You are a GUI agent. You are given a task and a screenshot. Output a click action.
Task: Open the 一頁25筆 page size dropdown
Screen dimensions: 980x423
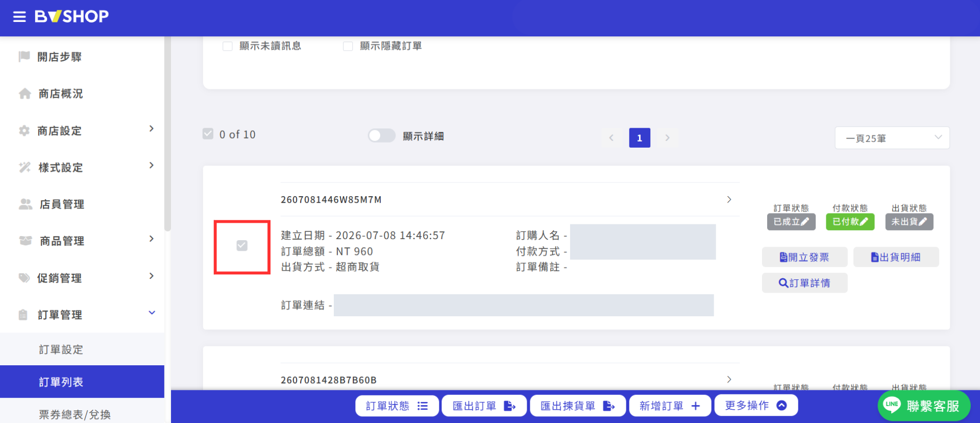pos(892,138)
